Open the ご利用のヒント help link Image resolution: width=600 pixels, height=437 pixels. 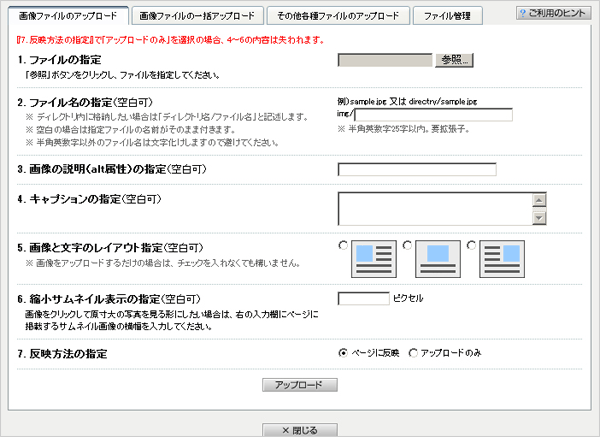coord(553,13)
